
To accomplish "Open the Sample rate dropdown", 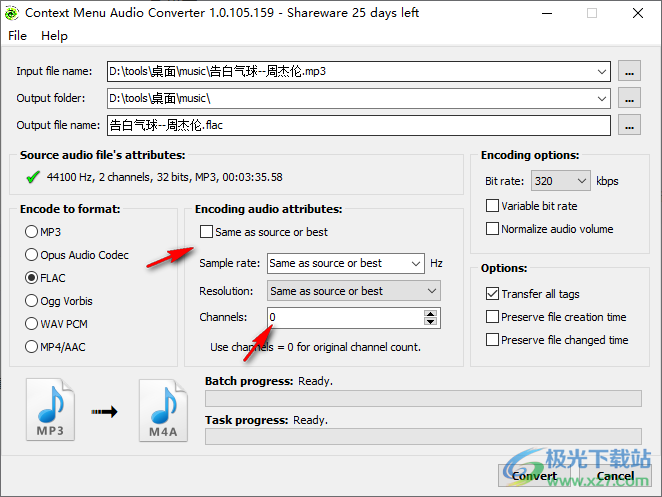I will (x=346, y=263).
